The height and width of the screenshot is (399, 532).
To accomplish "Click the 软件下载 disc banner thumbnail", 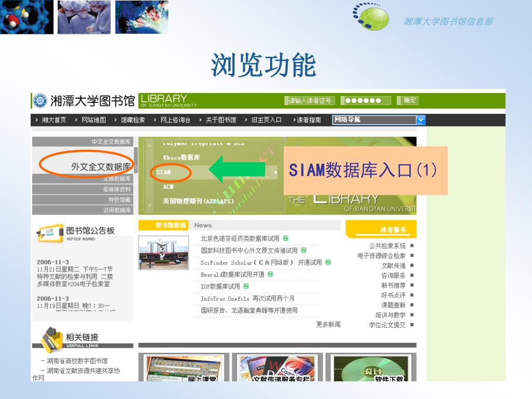I will pyautogui.click(x=370, y=367).
